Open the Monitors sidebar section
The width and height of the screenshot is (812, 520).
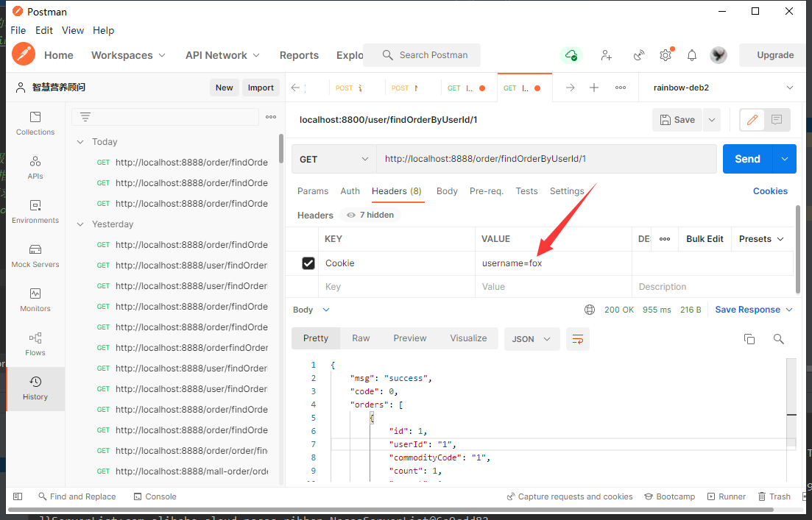[35, 300]
